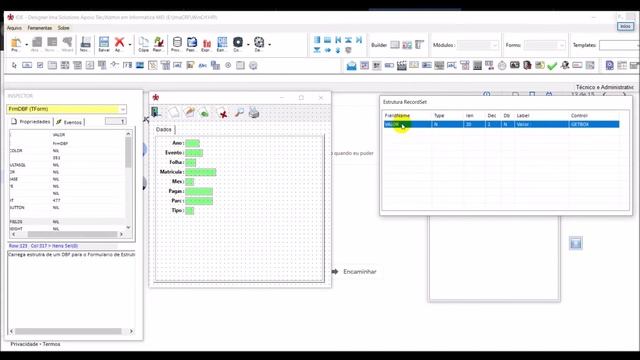Click the timer clock component icon

click(502, 65)
